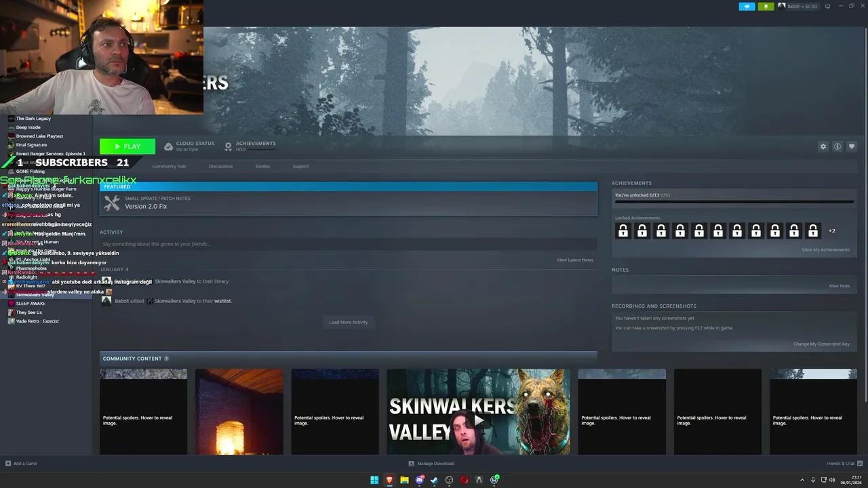Click Load More Activity button
Image resolution: width=868 pixels, height=488 pixels.
click(349, 322)
